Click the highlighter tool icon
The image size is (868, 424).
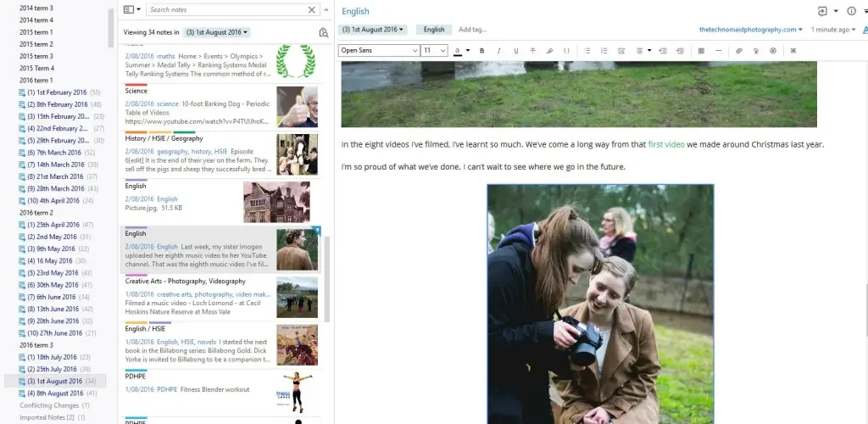point(549,50)
